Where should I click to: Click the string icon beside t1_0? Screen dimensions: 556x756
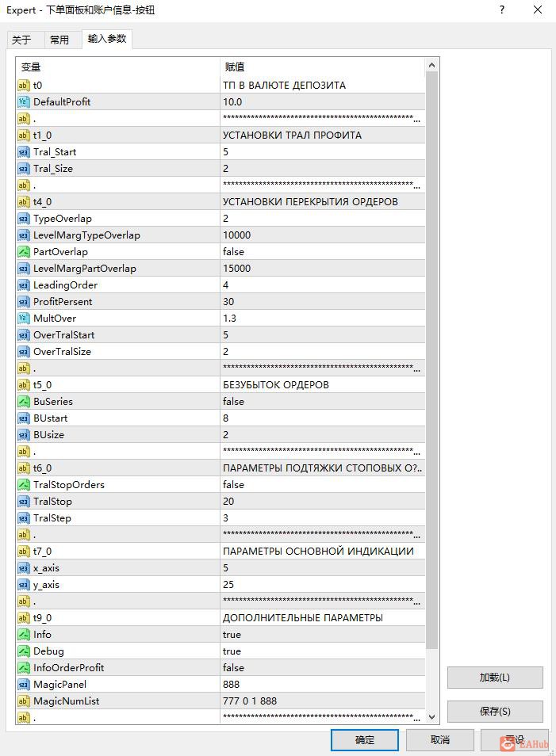pos(23,135)
